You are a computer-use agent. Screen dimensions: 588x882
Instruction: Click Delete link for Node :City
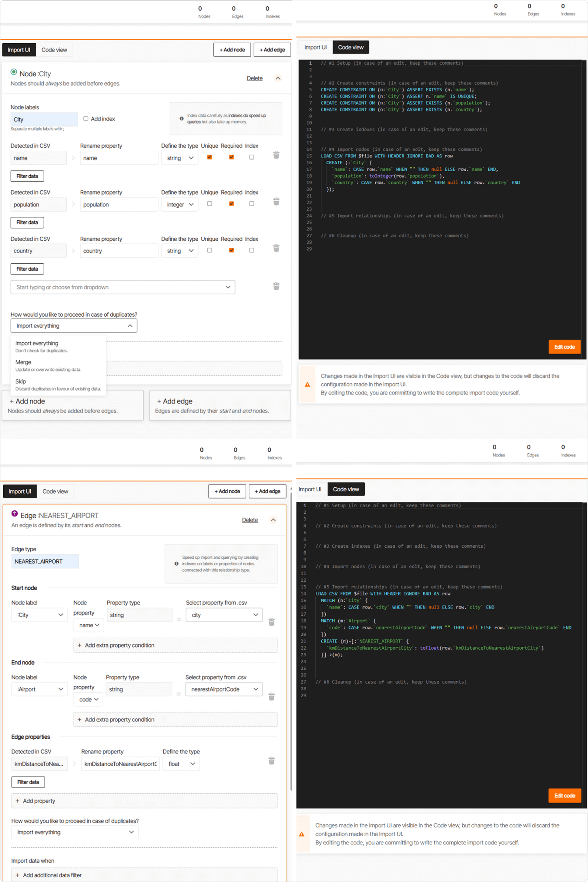click(x=255, y=78)
